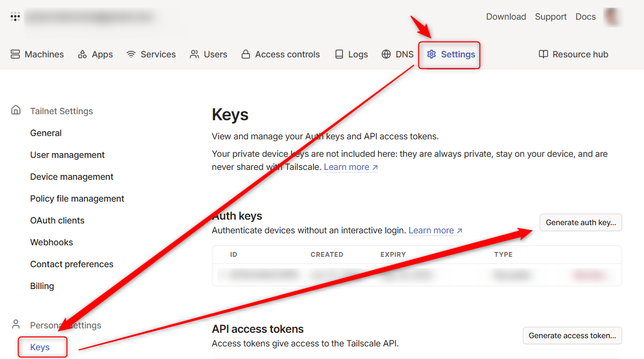Open Learn more link about private device keys

[351, 167]
